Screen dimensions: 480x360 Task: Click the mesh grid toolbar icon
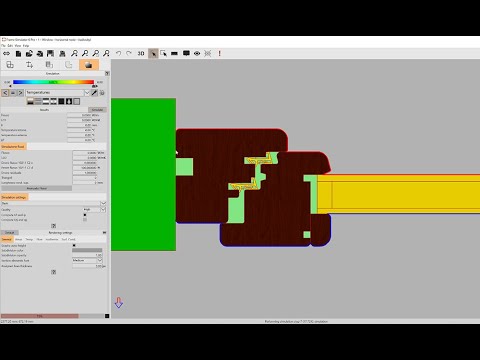pyautogui.click(x=208, y=53)
